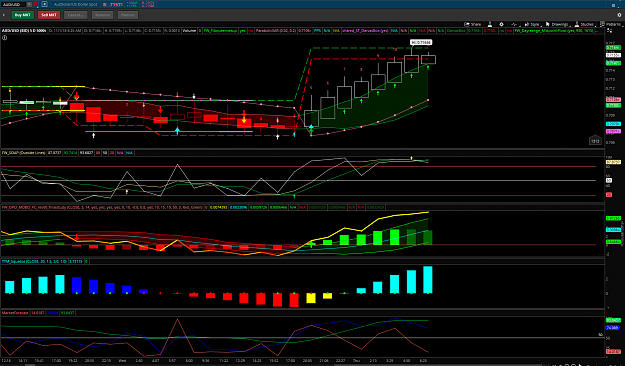Click the Cancel button

click(x=75, y=15)
